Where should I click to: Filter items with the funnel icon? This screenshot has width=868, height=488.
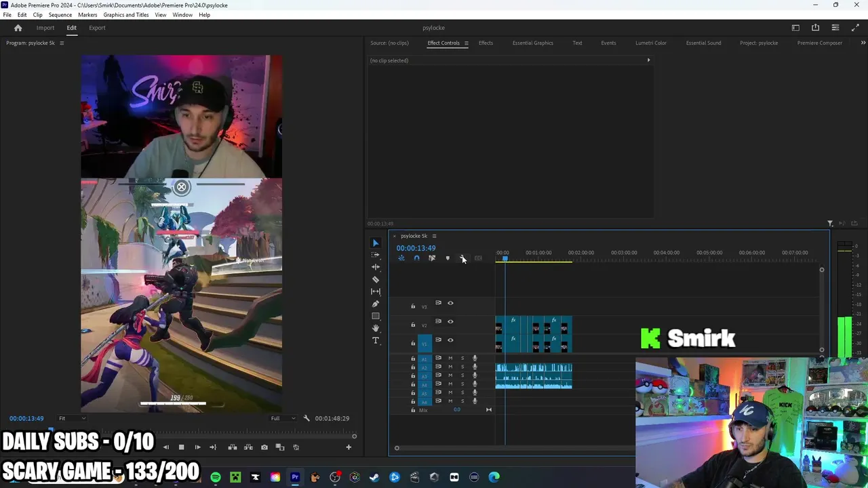[x=830, y=224]
